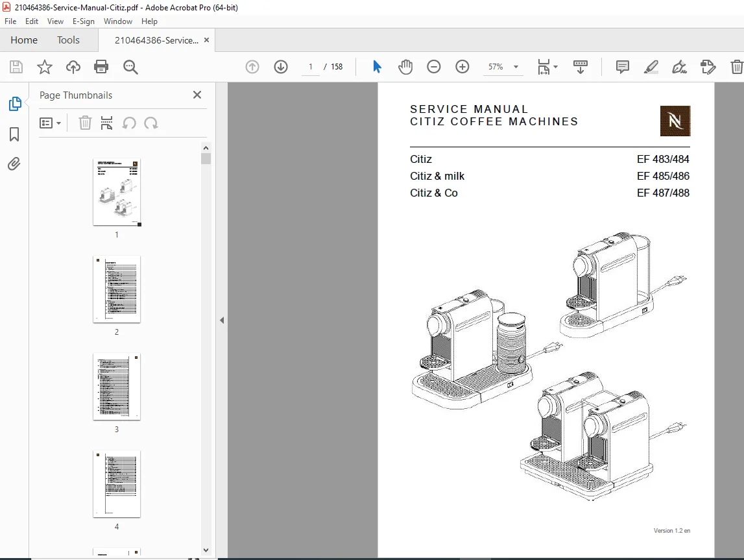744x560 pixels.
Task: Open the Help menu
Action: (149, 21)
